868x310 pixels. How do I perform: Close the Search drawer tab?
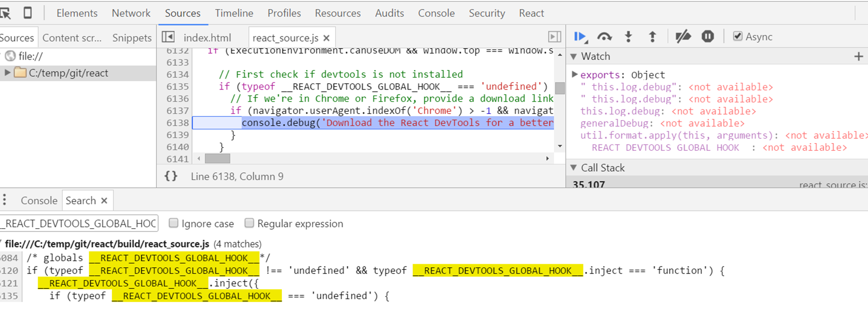(104, 201)
